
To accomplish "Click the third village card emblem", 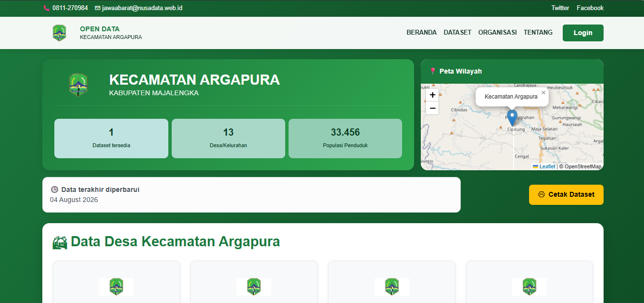I will [x=392, y=287].
